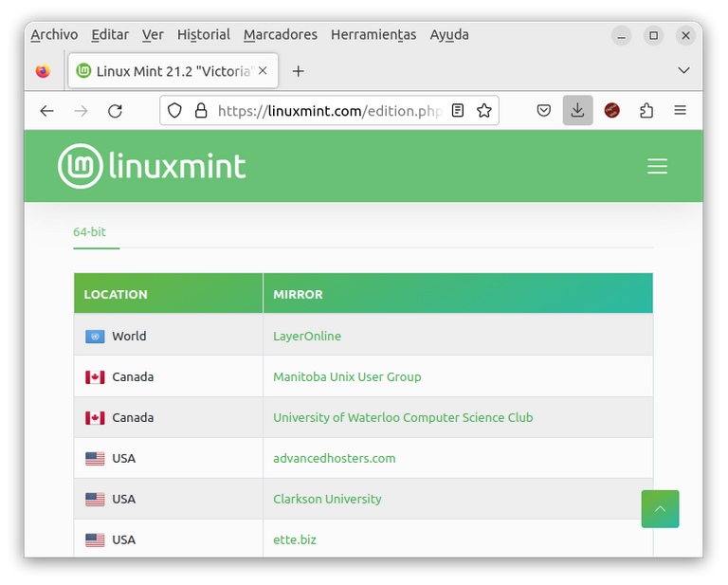
Task: Click the red round extension icon
Action: tap(612, 111)
